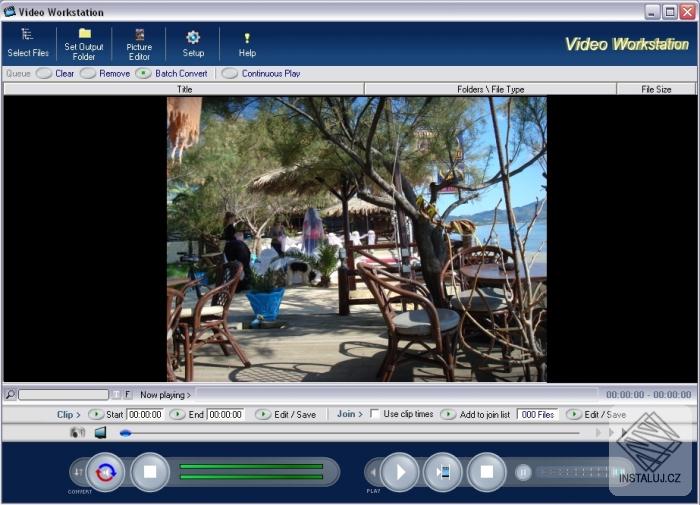
Task: Pause the video playback
Action: click(x=523, y=472)
